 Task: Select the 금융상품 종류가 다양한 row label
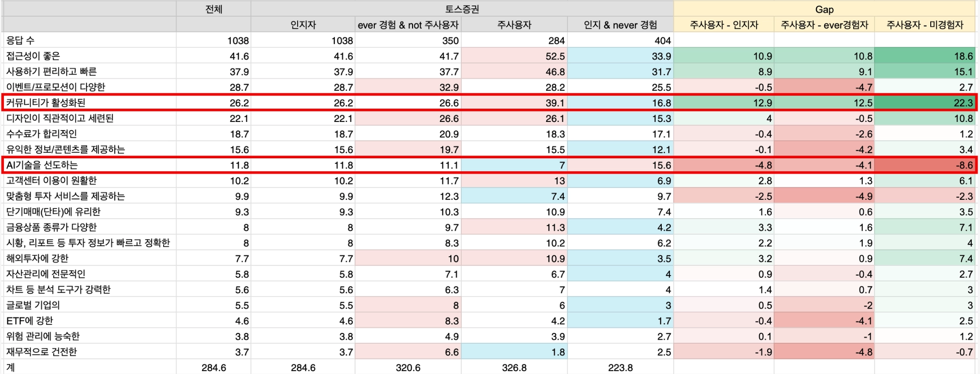click(51, 227)
